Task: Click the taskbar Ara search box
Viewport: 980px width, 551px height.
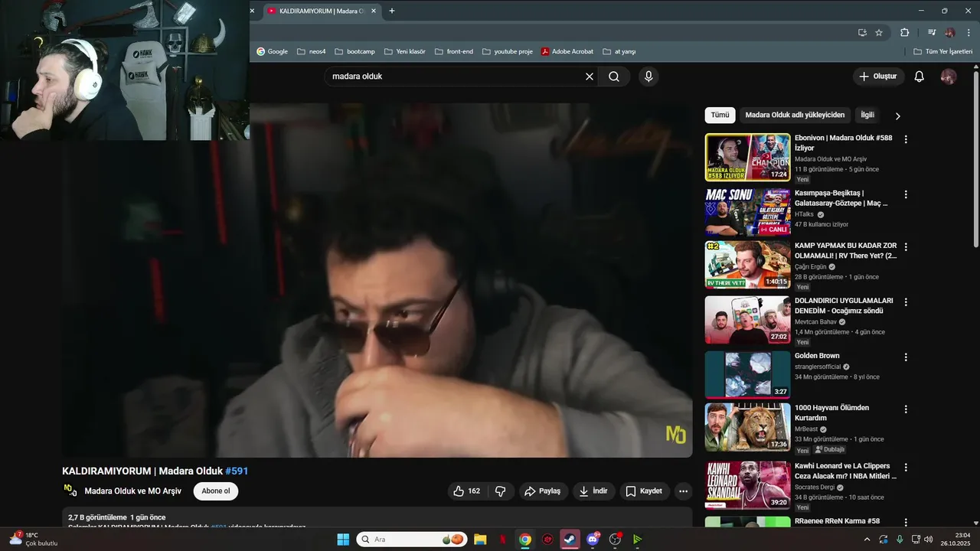Action: [412, 540]
